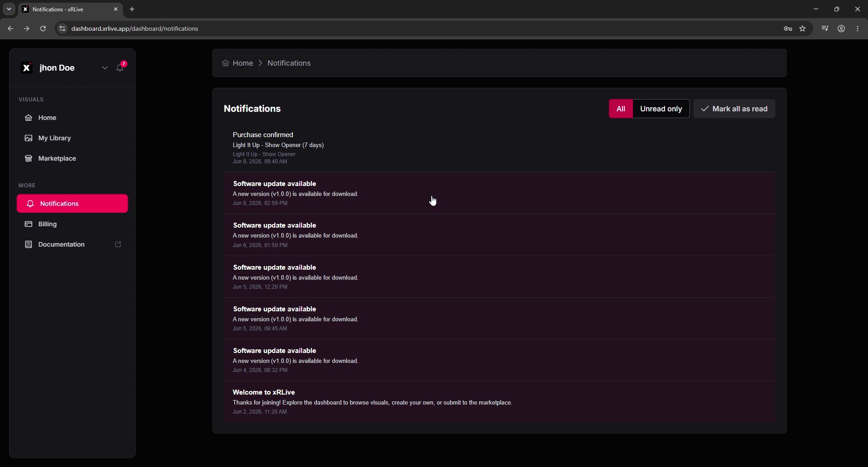The height and width of the screenshot is (467, 868).
Task: Open the Jun 5 12:20 PM update notification
Action: click(499, 276)
